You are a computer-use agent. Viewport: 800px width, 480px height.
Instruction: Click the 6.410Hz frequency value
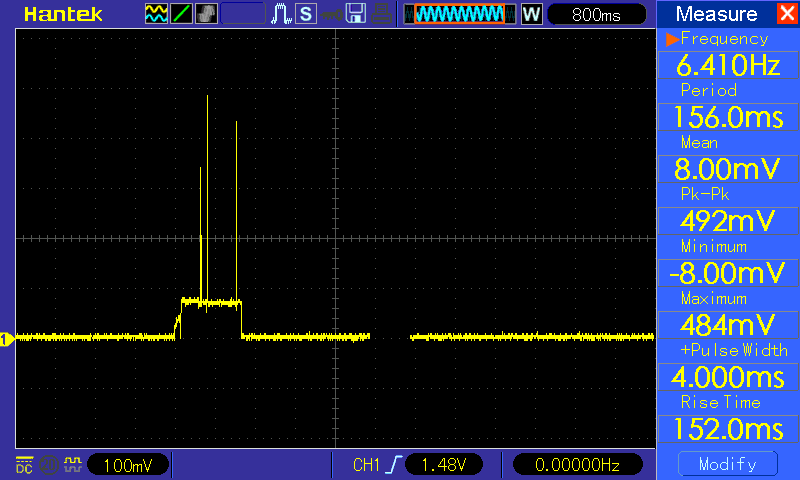pyautogui.click(x=728, y=65)
